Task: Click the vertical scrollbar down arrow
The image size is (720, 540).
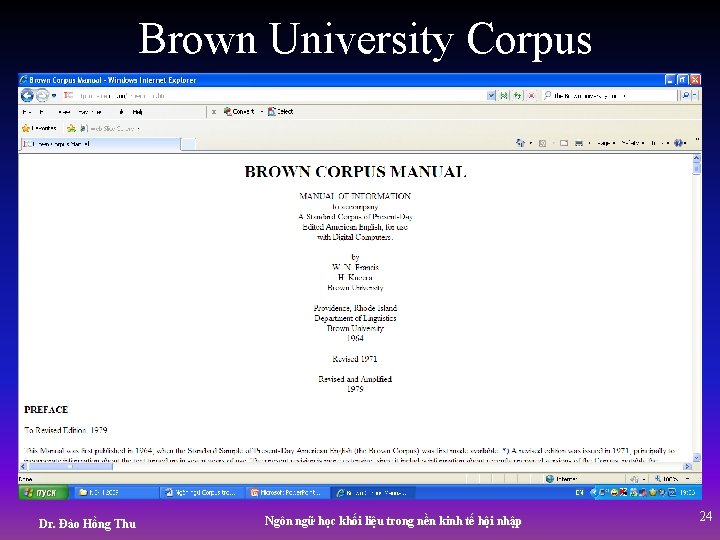Action: click(x=696, y=457)
